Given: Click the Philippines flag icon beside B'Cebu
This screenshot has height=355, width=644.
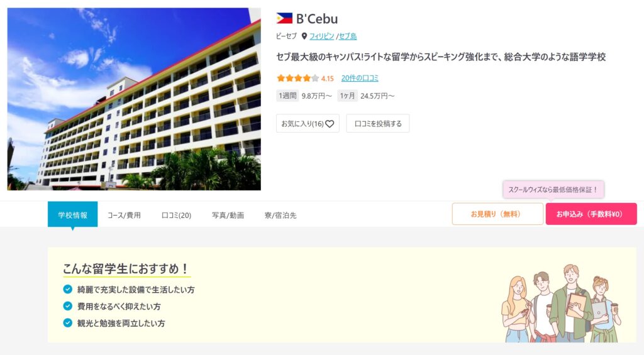Looking at the screenshot, I should pos(284,18).
